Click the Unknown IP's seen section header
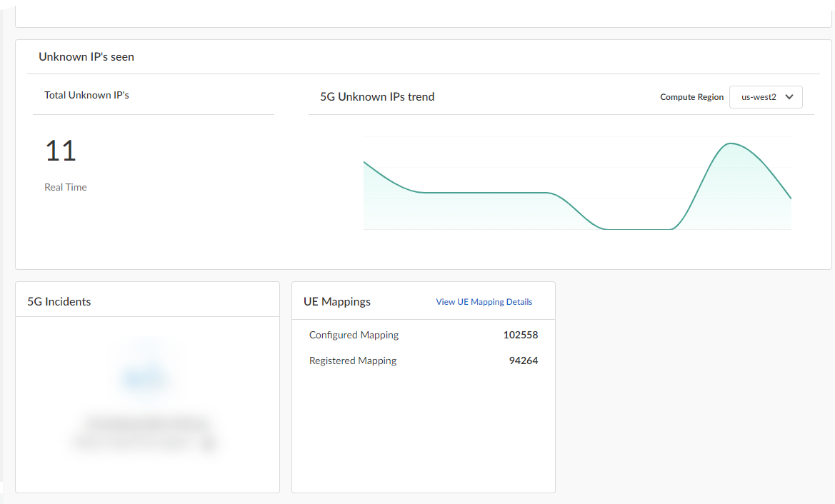 point(86,57)
